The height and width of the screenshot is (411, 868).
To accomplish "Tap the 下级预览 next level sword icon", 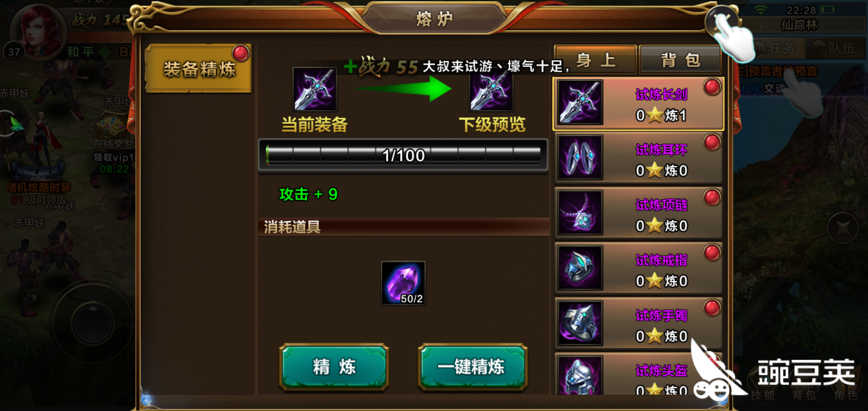I will [x=491, y=91].
